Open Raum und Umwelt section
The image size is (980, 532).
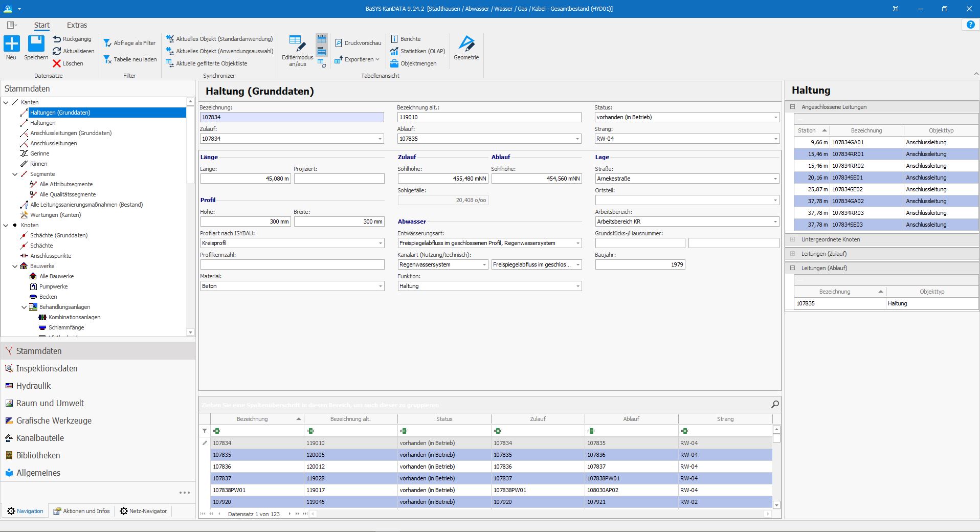click(x=50, y=403)
